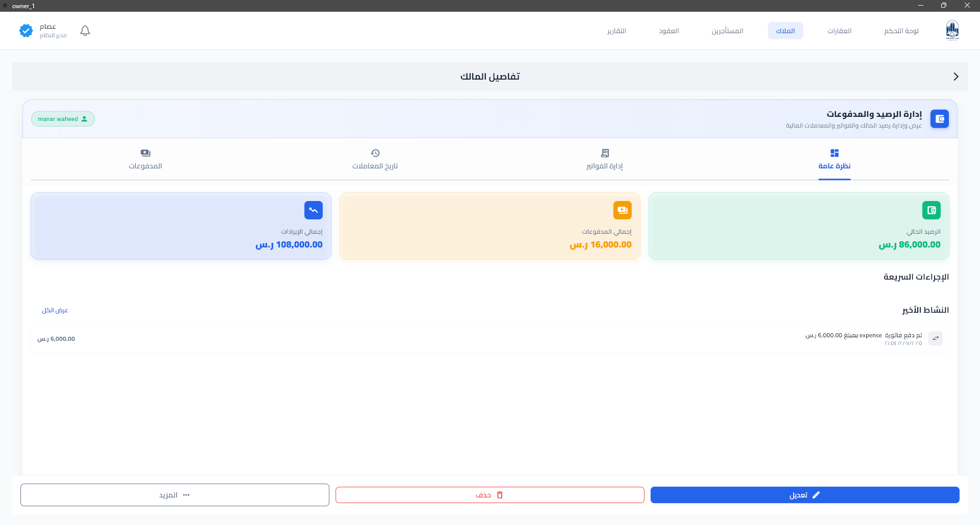Open the التقارير menu item

[x=617, y=31]
